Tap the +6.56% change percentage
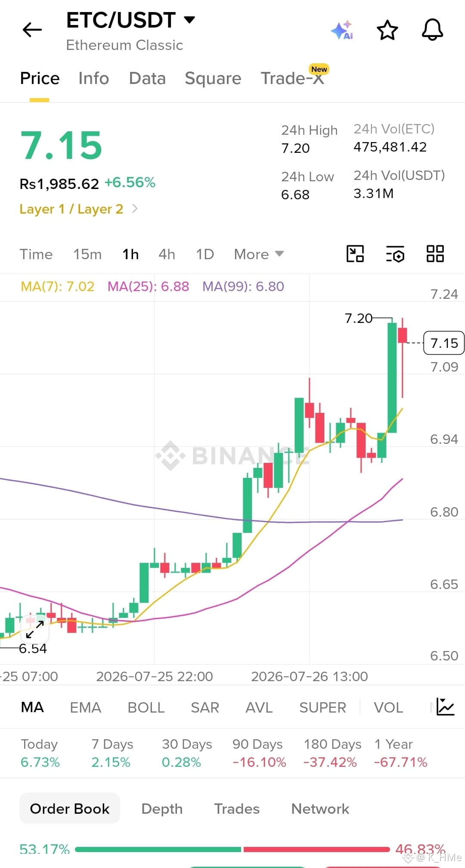 (x=130, y=183)
